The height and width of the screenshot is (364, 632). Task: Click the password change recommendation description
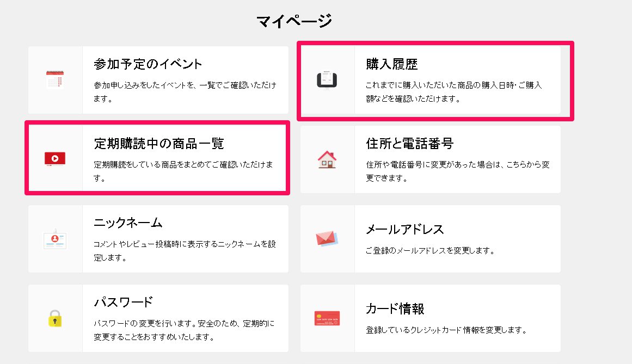click(x=184, y=330)
